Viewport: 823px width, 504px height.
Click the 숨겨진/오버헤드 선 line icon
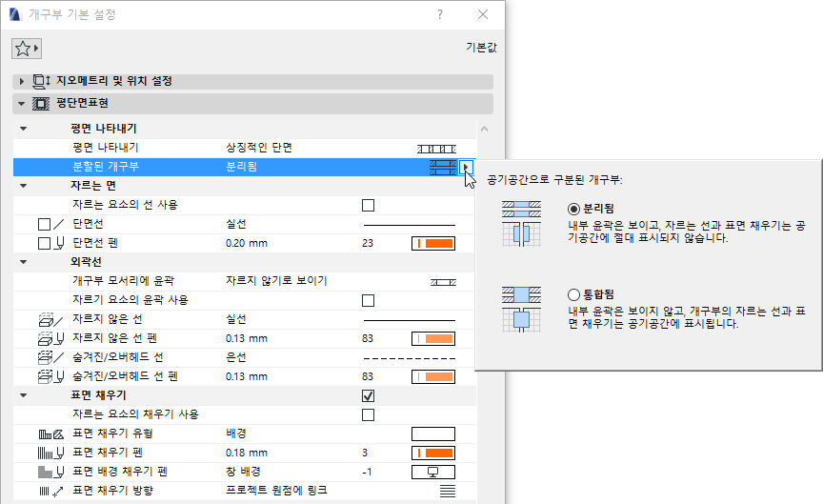coord(50,357)
